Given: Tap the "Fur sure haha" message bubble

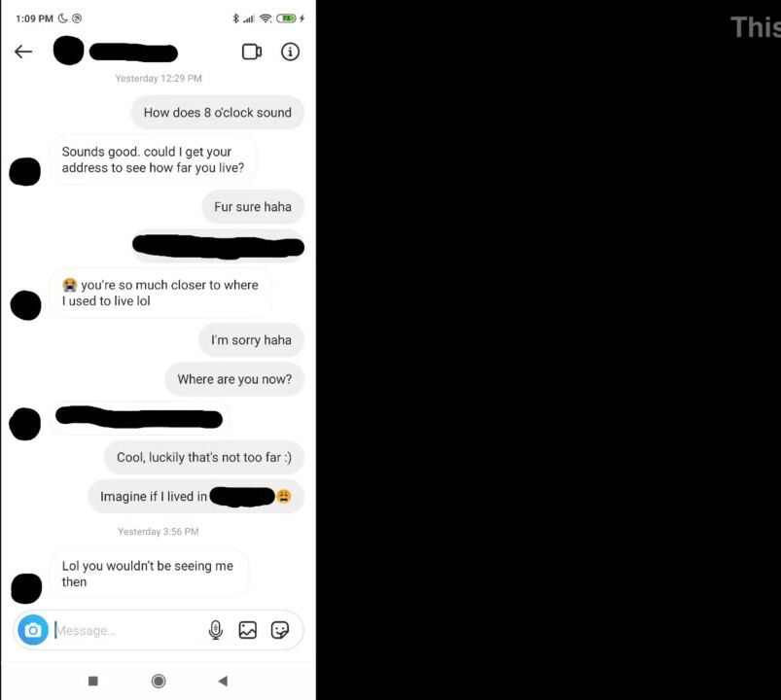Looking at the screenshot, I should tap(253, 207).
